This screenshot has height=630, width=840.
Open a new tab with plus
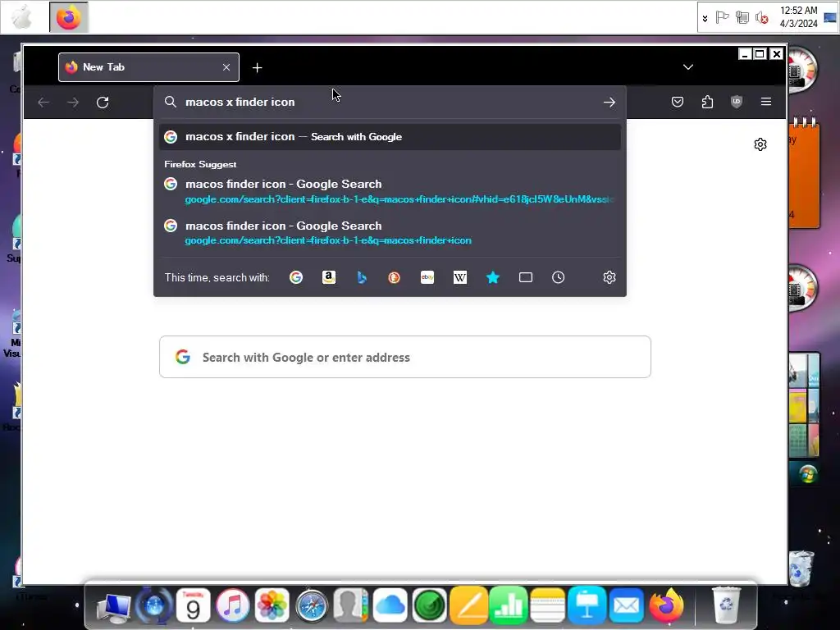pos(257,67)
